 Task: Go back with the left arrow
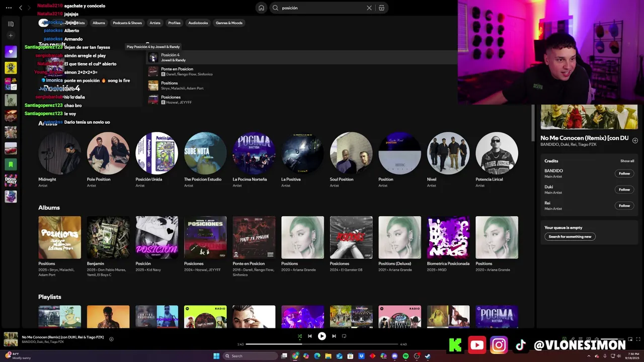pyautogui.click(x=21, y=8)
